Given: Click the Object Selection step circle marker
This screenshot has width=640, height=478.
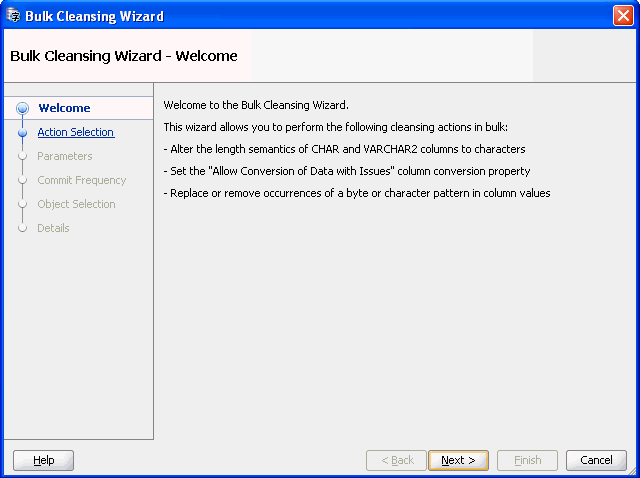Looking at the screenshot, I should [x=22, y=204].
